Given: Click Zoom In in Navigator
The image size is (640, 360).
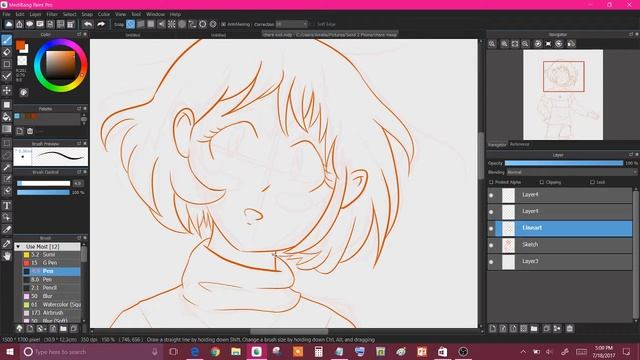Looking at the screenshot, I should point(504,44).
